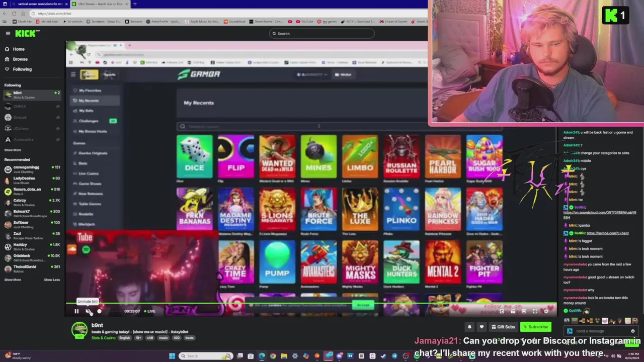Enter fullscreen from the player controls
Viewport: 644px width, 362px height.
coord(535,311)
